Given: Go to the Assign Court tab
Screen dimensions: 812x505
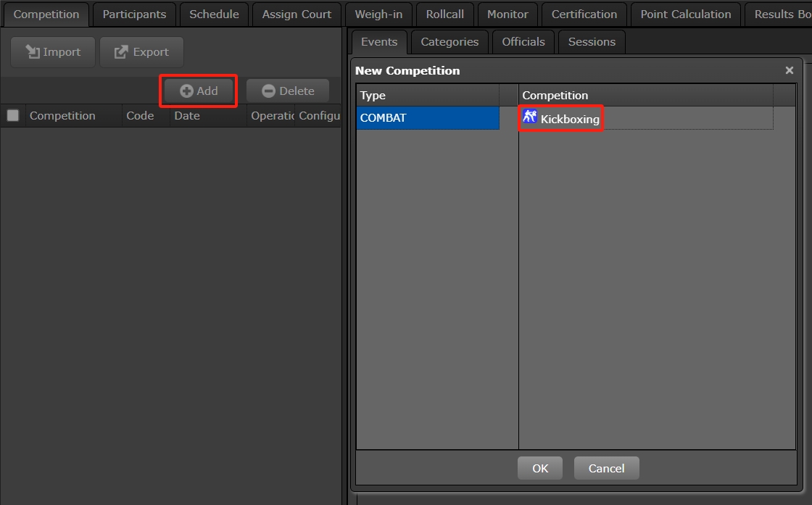Looking at the screenshot, I should [297, 14].
